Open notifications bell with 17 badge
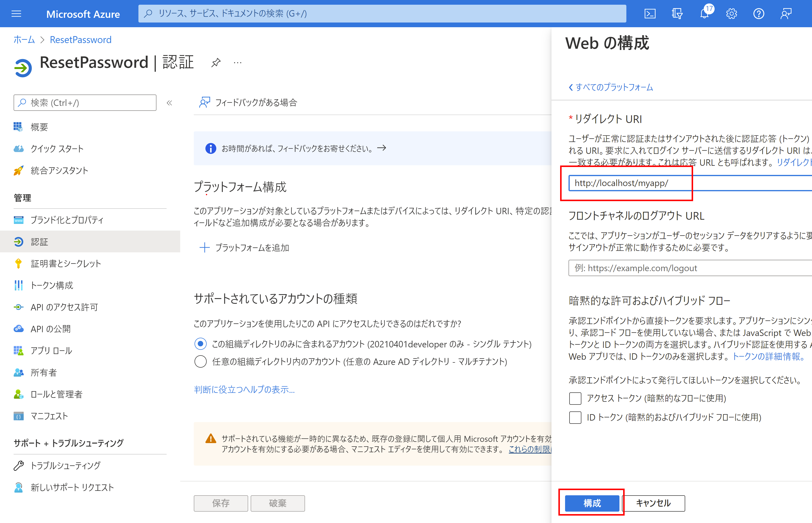 [x=704, y=14]
